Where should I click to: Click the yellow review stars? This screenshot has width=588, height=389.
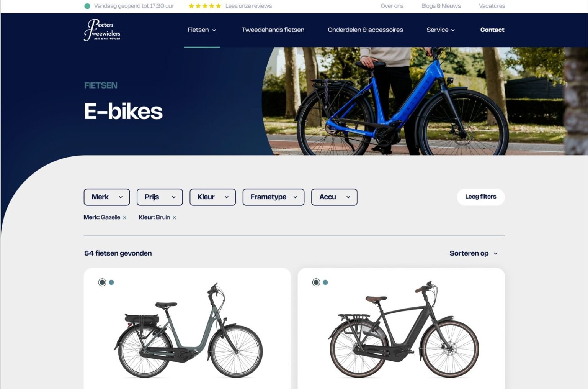tap(205, 6)
